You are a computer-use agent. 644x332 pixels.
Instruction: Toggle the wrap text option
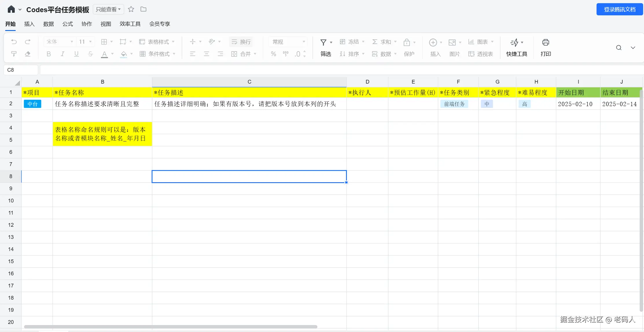click(241, 42)
